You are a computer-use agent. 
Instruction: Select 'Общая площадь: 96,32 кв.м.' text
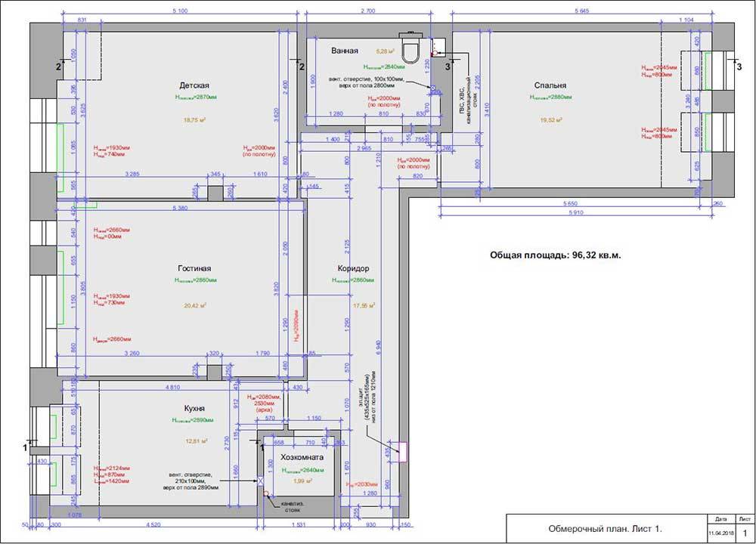[556, 255]
